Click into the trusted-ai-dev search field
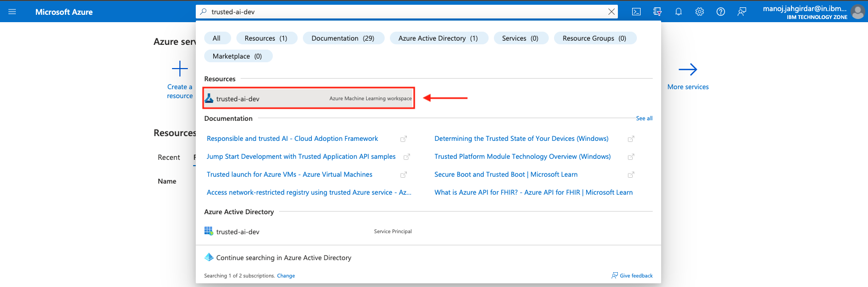868x287 pixels. click(x=406, y=12)
